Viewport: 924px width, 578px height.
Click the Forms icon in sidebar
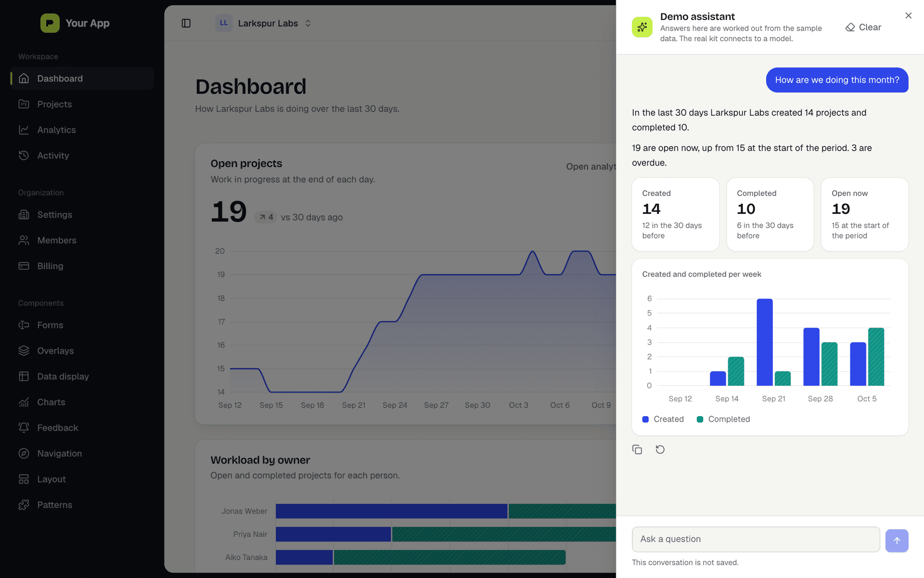click(24, 325)
